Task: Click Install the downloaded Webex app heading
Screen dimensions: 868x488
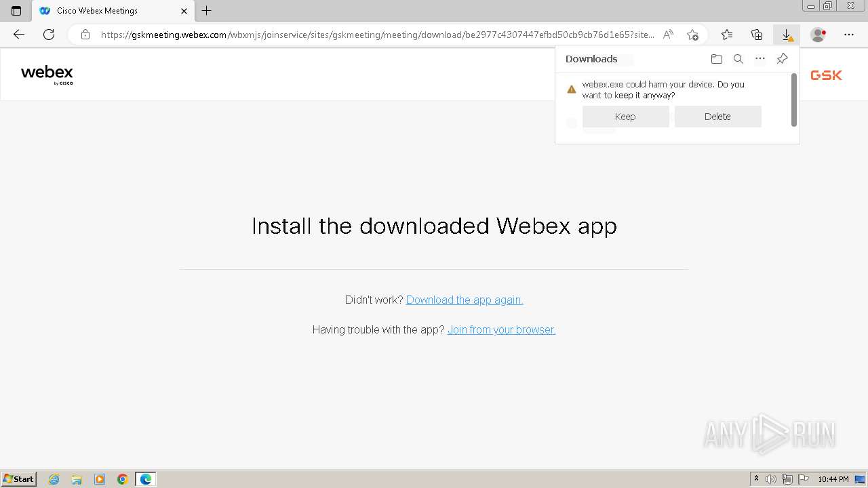Action: 434,226
